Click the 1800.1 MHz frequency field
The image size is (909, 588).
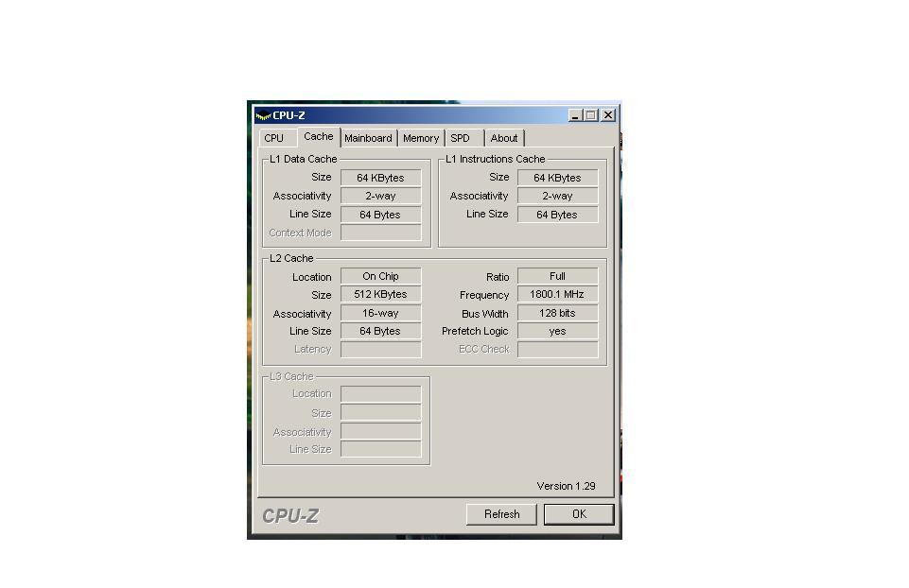[x=558, y=294]
